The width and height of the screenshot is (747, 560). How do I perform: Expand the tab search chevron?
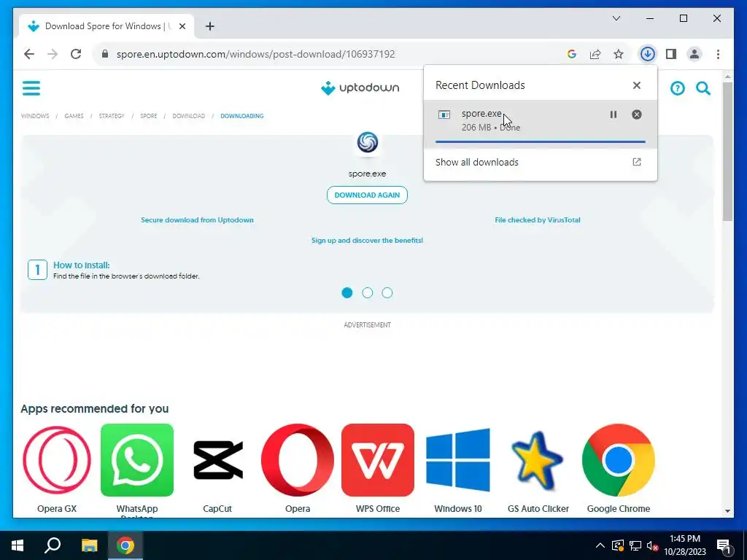click(616, 18)
